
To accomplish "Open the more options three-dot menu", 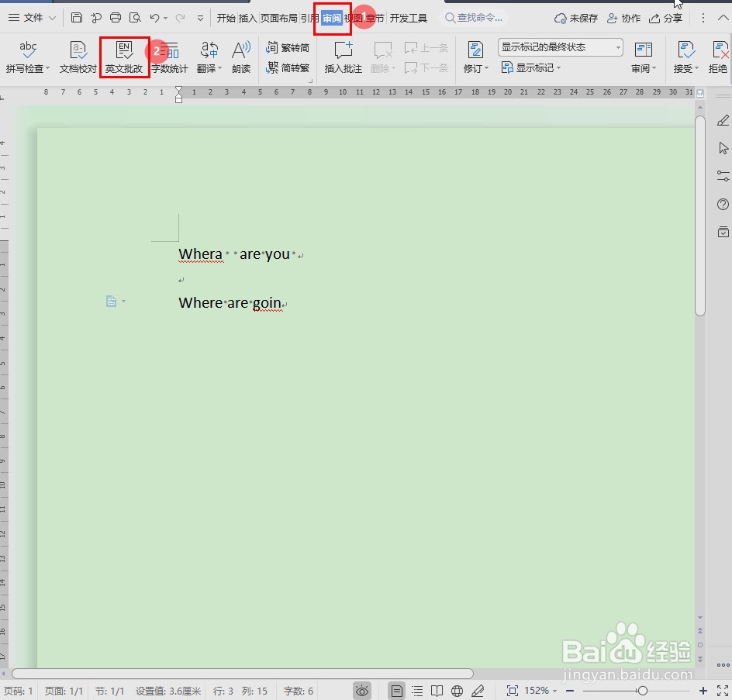I will [x=703, y=18].
